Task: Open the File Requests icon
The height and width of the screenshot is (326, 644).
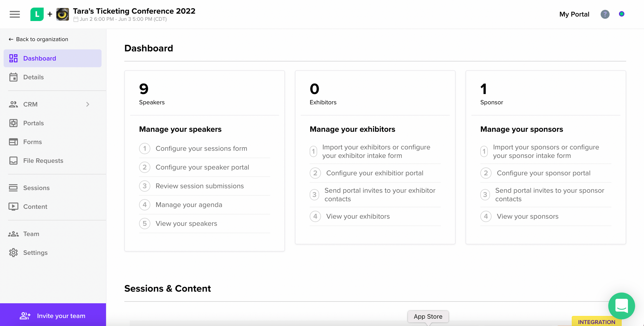Action: click(14, 161)
